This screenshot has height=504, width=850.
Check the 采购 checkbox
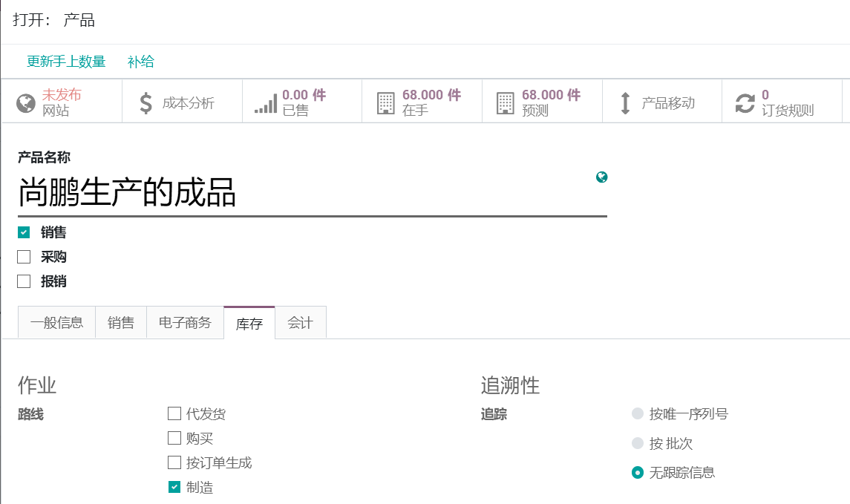24,257
